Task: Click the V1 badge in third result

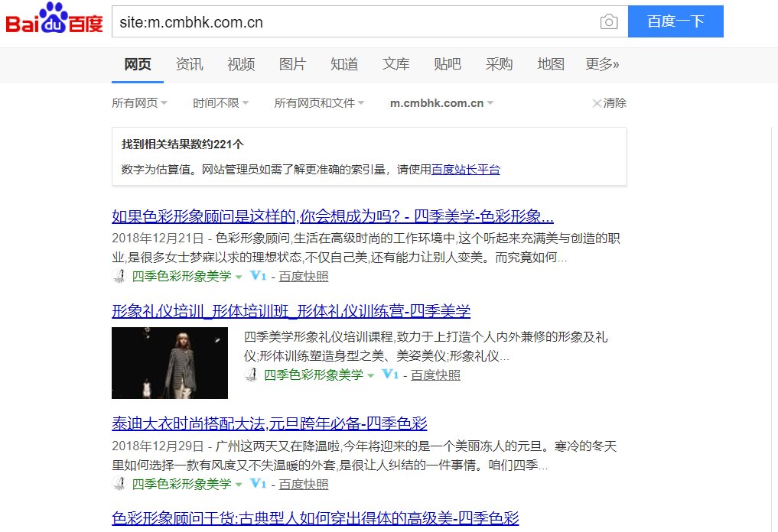Action: click(258, 484)
